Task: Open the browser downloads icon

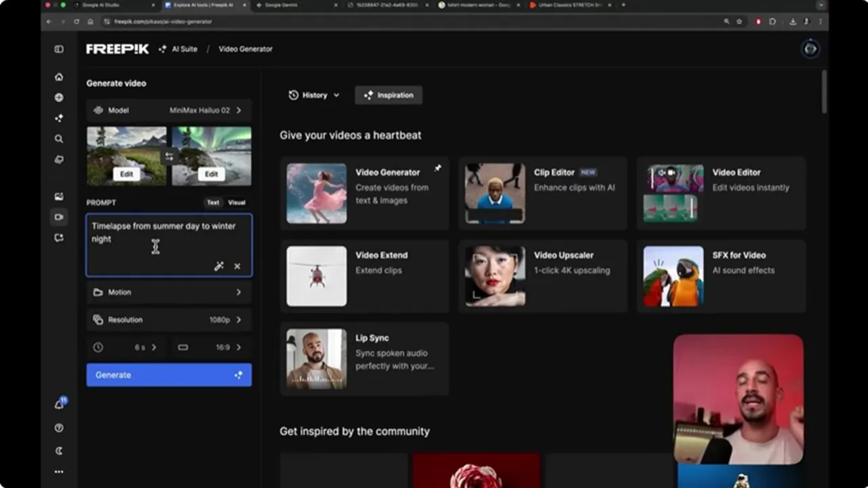Action: 793,22
